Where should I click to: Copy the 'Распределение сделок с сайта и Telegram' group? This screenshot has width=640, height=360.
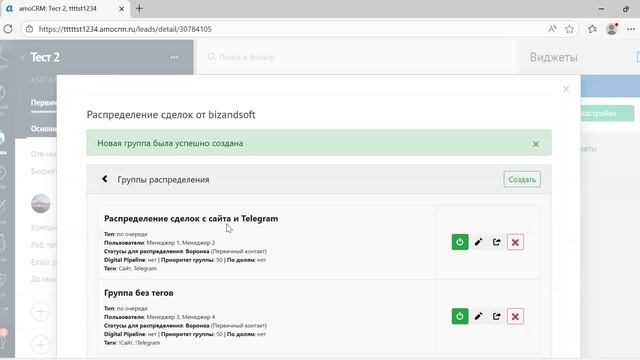coord(496,242)
